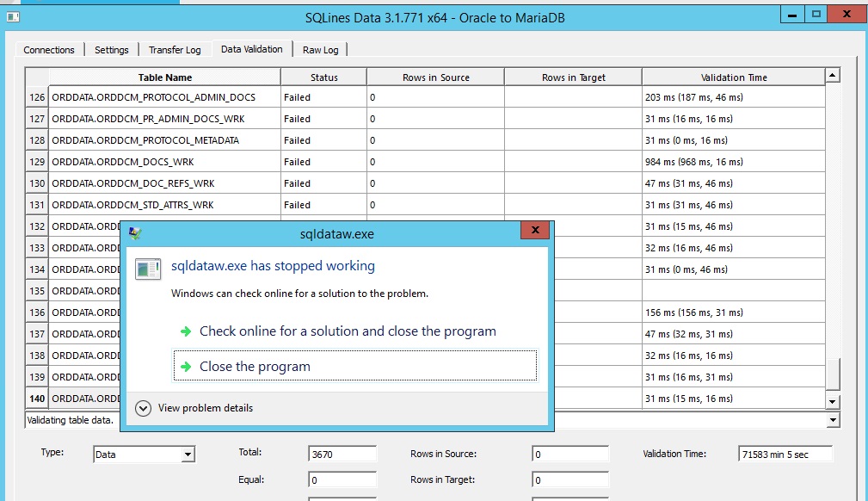The width and height of the screenshot is (868, 501).
Task: Click the Validation Time column header
Action: (x=733, y=77)
